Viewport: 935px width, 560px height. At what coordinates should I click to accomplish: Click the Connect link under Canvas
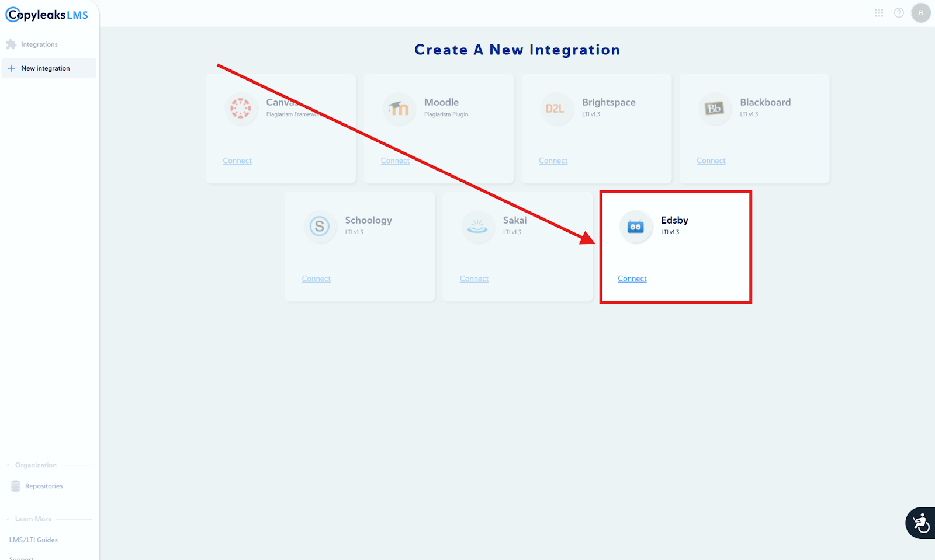[237, 161]
